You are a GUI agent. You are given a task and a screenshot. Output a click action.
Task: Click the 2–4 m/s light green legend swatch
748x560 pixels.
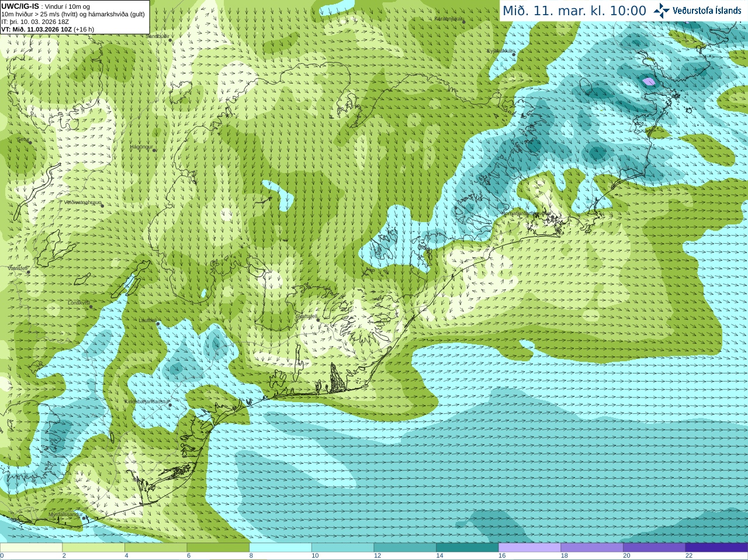point(93,548)
